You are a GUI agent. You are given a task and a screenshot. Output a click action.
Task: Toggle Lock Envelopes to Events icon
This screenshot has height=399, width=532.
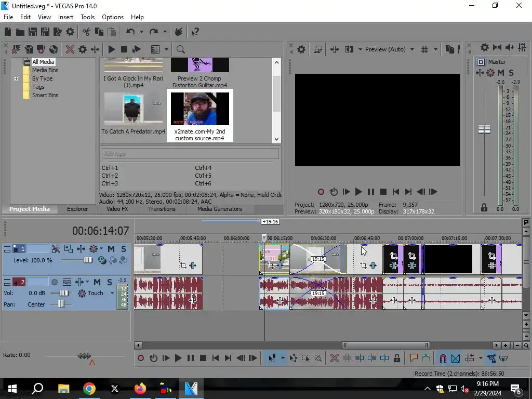click(491, 358)
